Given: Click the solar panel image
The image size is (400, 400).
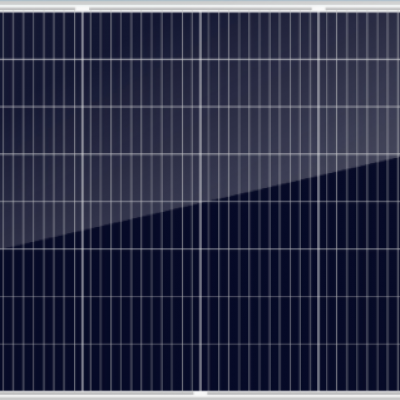Looking at the screenshot, I should coord(200,200).
